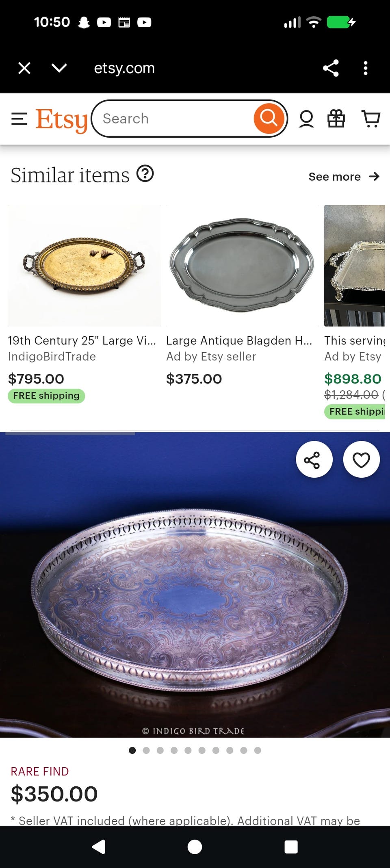Screen dimensions: 390x868
Task: Open the Etsy hamburger menu
Action: pyautogui.click(x=19, y=119)
